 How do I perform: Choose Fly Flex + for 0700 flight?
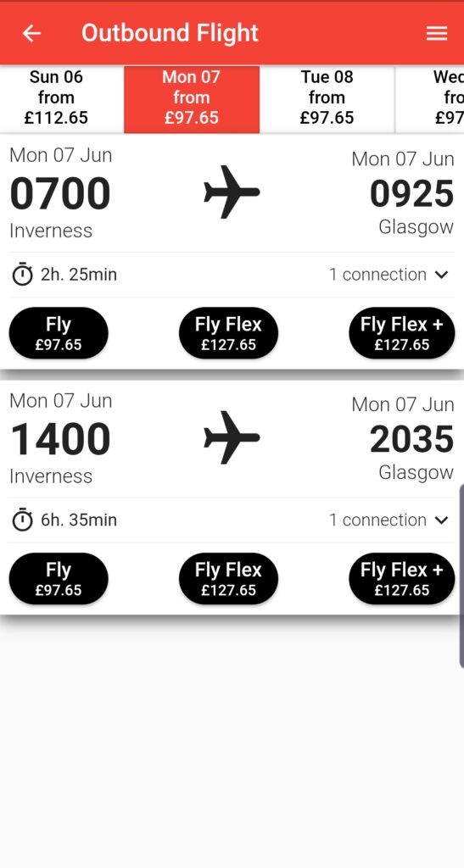tap(402, 333)
